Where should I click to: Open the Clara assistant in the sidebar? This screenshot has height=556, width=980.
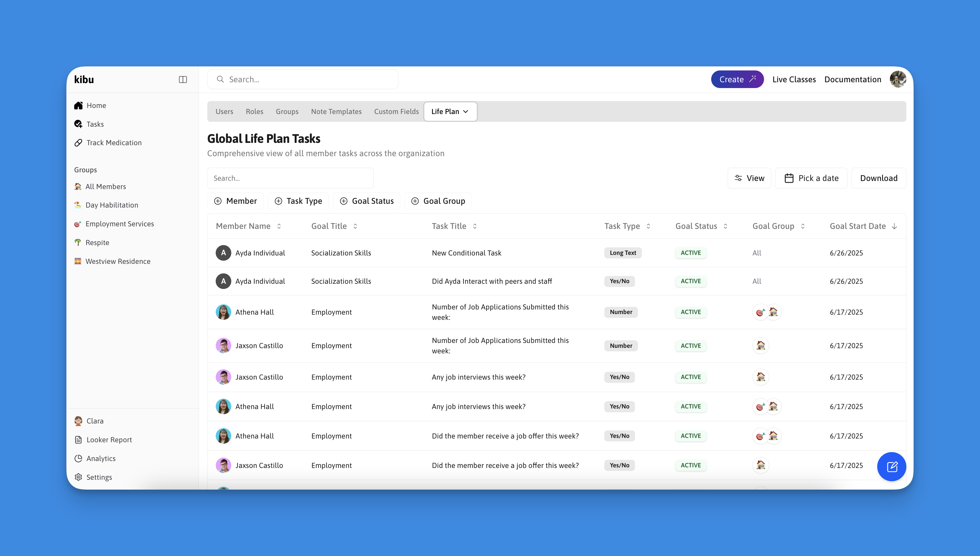tap(95, 421)
